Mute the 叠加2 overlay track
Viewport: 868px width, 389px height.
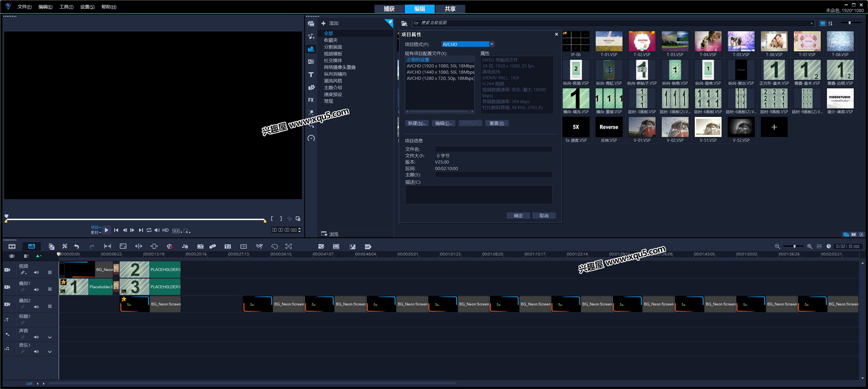[x=36, y=307]
